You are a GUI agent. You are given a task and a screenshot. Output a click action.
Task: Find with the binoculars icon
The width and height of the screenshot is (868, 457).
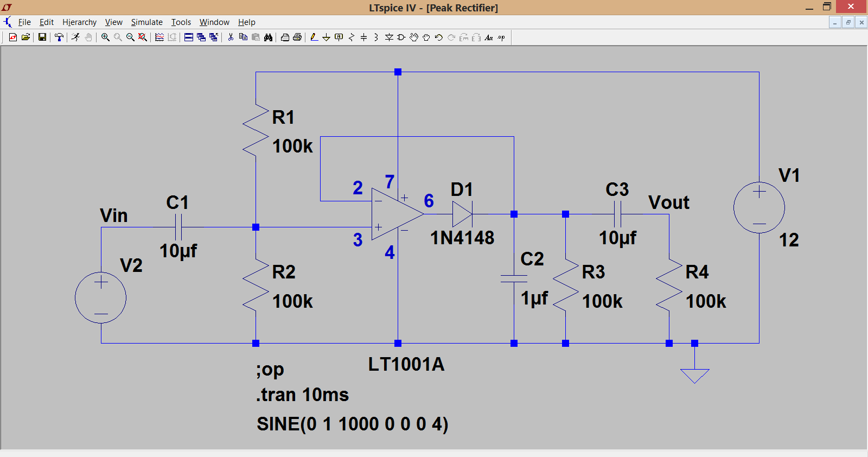(268, 37)
